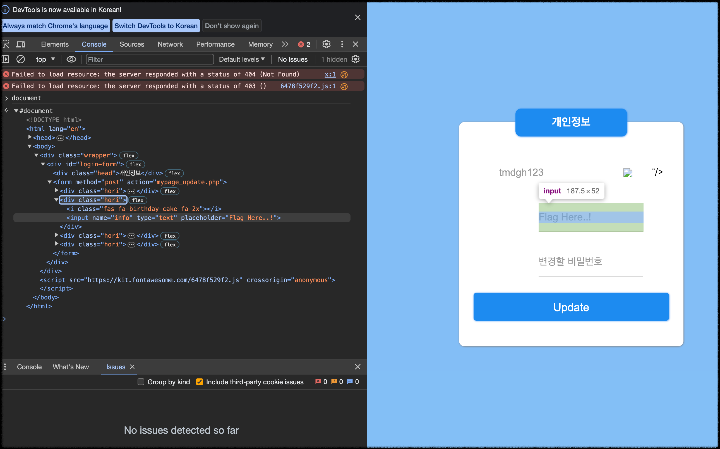Open the top JavaScript context dropdown
Screen dimensions: 720x449
pos(45,59)
